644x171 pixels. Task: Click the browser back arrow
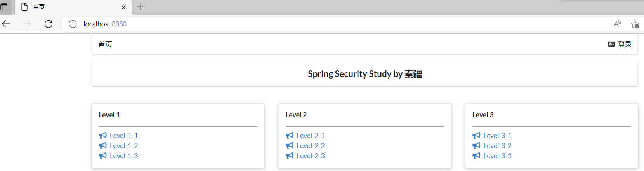pos(6,24)
